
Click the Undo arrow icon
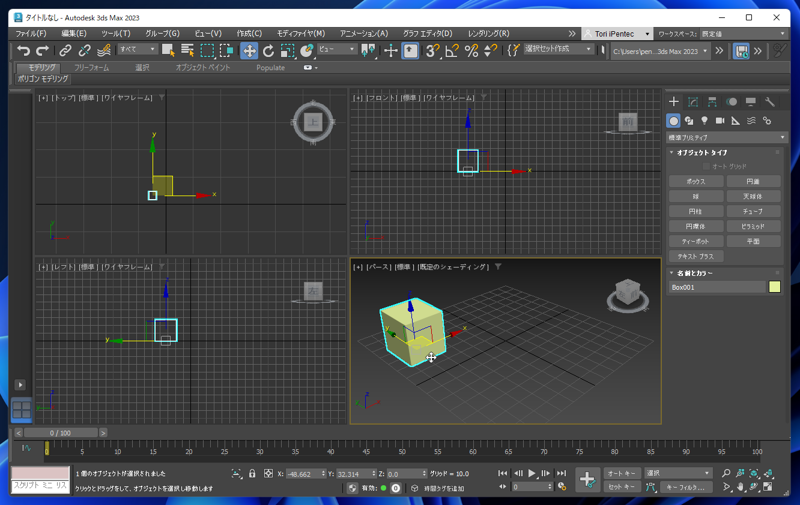point(23,50)
